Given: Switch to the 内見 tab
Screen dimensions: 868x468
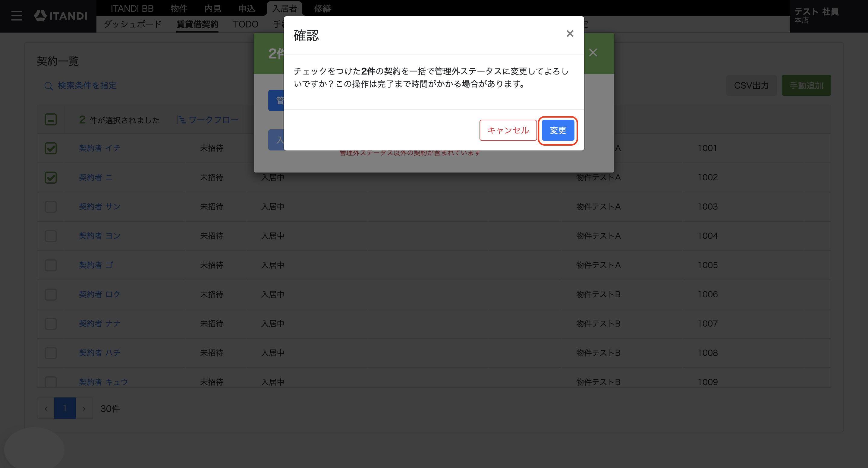Looking at the screenshot, I should 212,8.
